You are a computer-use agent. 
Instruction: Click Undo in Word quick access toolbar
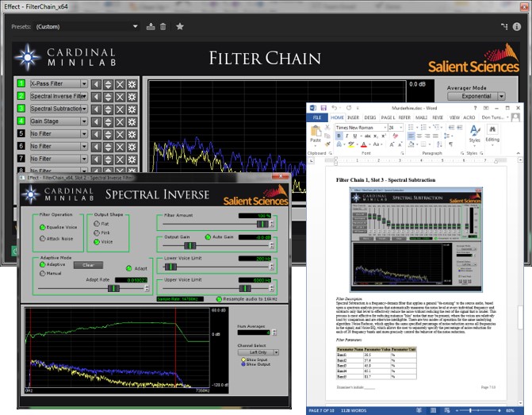[x=335, y=108]
